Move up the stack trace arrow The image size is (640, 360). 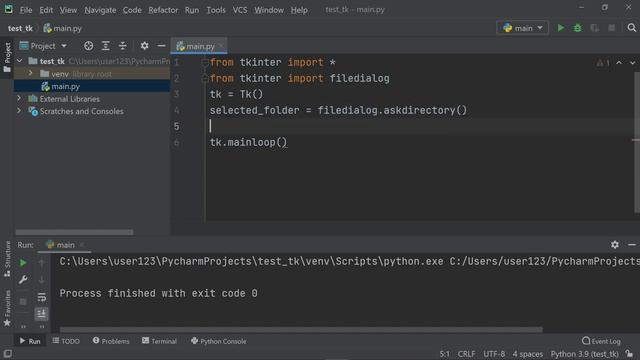point(41,263)
